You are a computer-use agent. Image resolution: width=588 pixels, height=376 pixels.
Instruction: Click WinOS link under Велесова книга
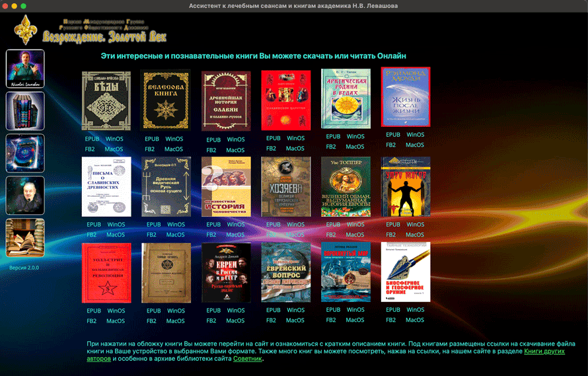click(174, 139)
